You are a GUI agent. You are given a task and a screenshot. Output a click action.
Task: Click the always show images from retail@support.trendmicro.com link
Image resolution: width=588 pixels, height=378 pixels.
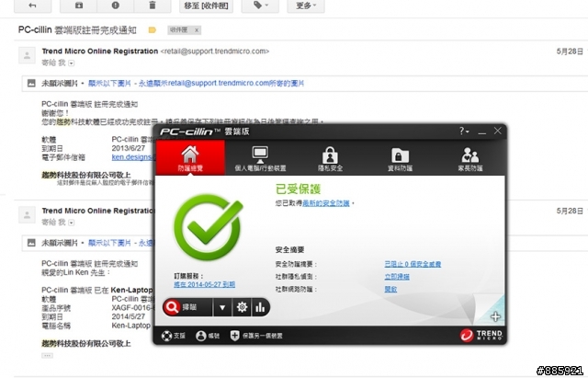pos(221,84)
